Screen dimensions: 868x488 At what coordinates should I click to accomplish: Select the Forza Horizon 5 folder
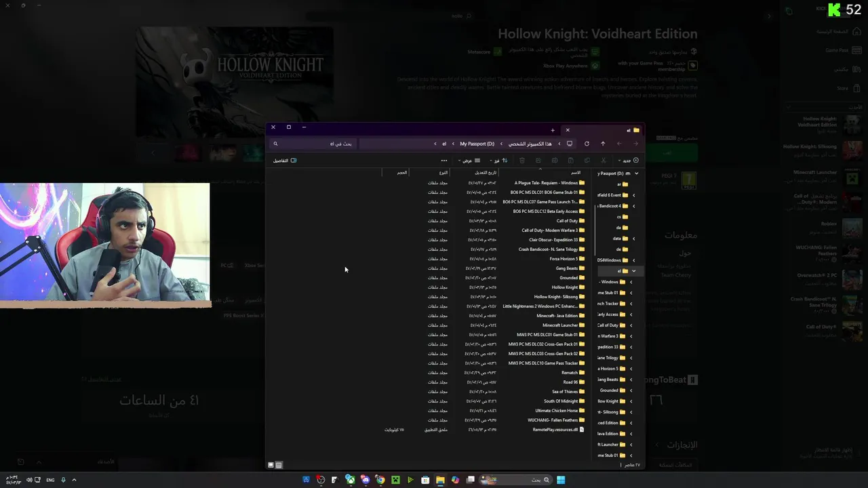tap(567, 259)
